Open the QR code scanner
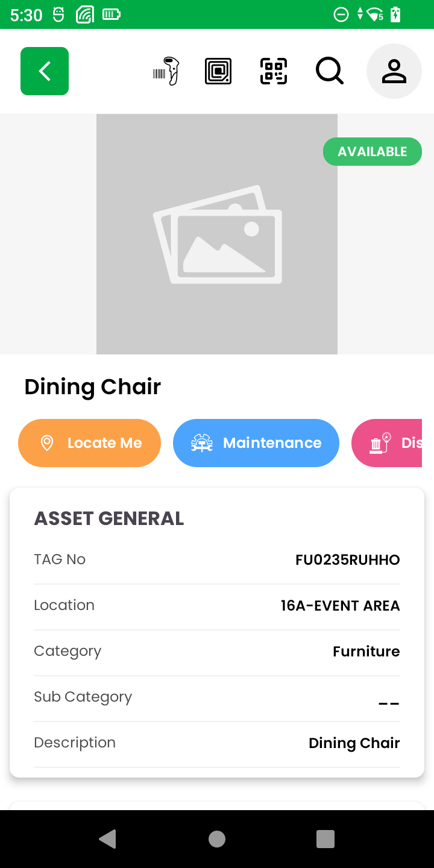 [274, 71]
